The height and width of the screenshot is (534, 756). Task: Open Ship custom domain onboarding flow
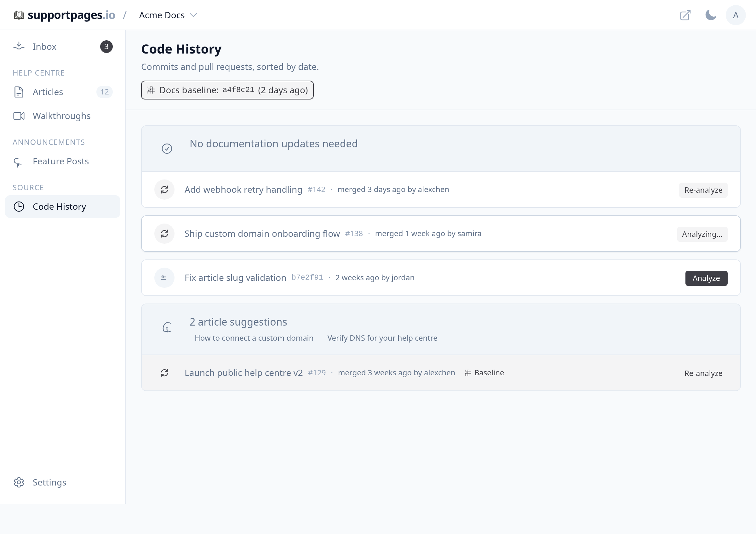(x=262, y=234)
